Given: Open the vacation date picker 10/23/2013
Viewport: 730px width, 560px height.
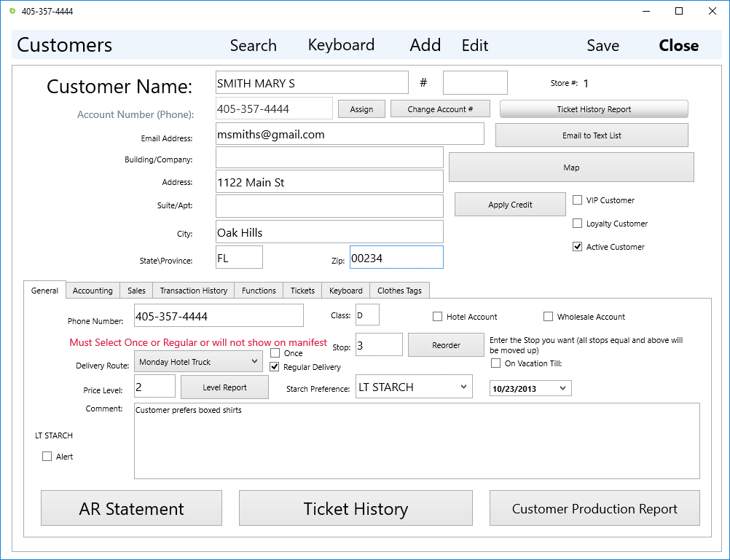Looking at the screenshot, I should pyautogui.click(x=530, y=388).
